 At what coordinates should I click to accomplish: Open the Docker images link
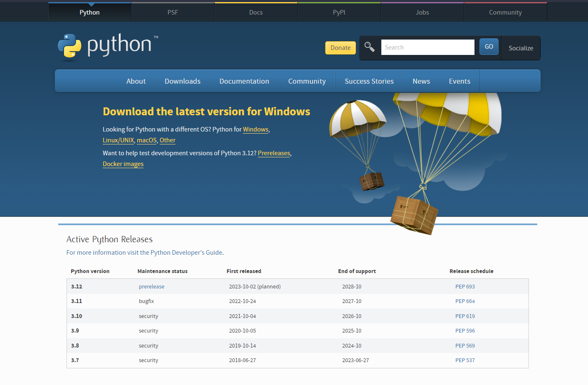pos(123,164)
